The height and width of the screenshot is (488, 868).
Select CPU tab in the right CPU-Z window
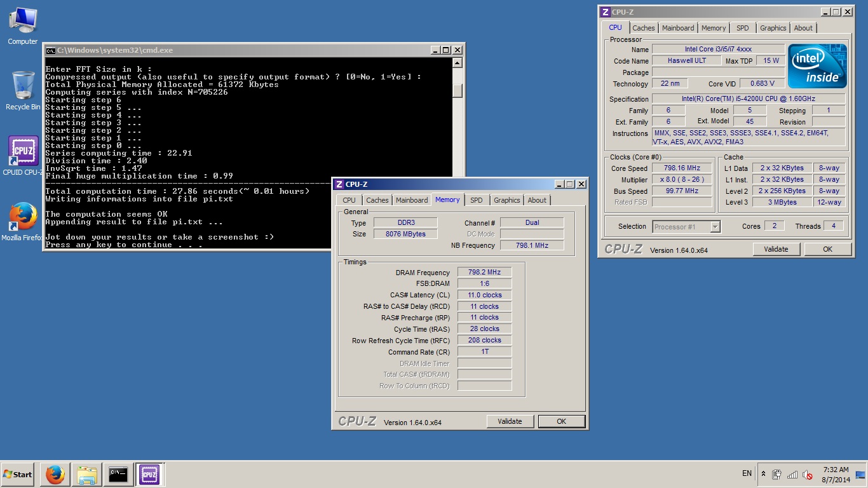[616, 27]
